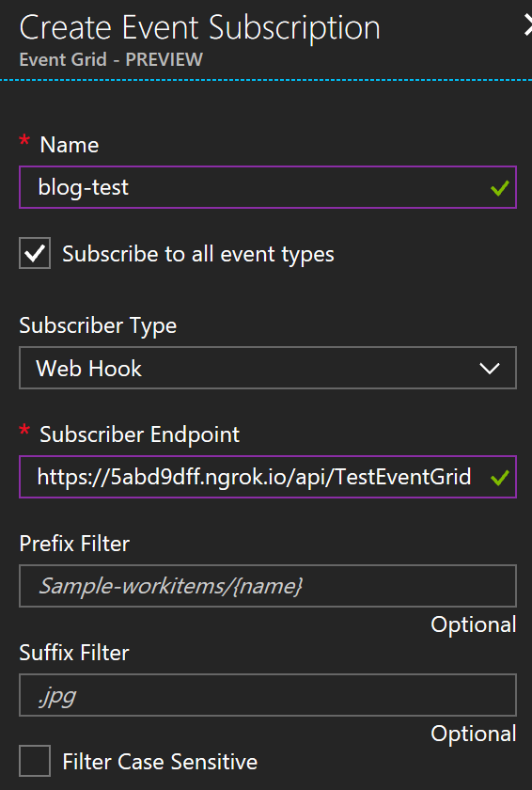This screenshot has width=532, height=790.
Task: Click the 'Subscriber Type' label
Action: pos(98,326)
